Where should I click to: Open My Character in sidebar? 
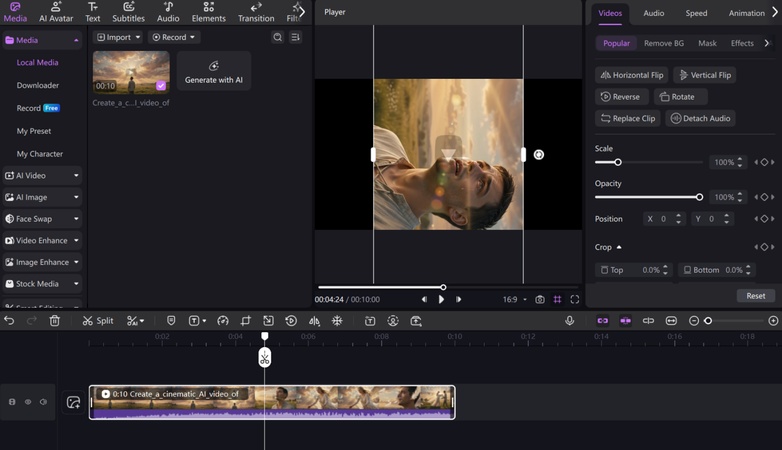(x=40, y=154)
